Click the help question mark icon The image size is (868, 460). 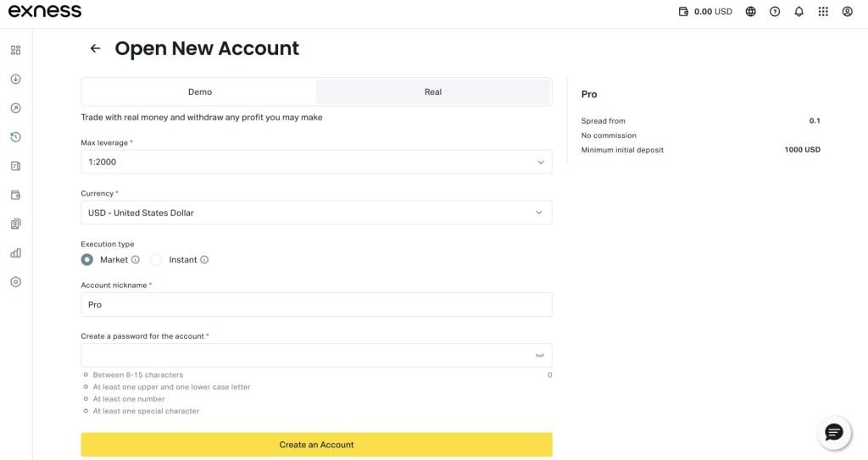point(775,12)
